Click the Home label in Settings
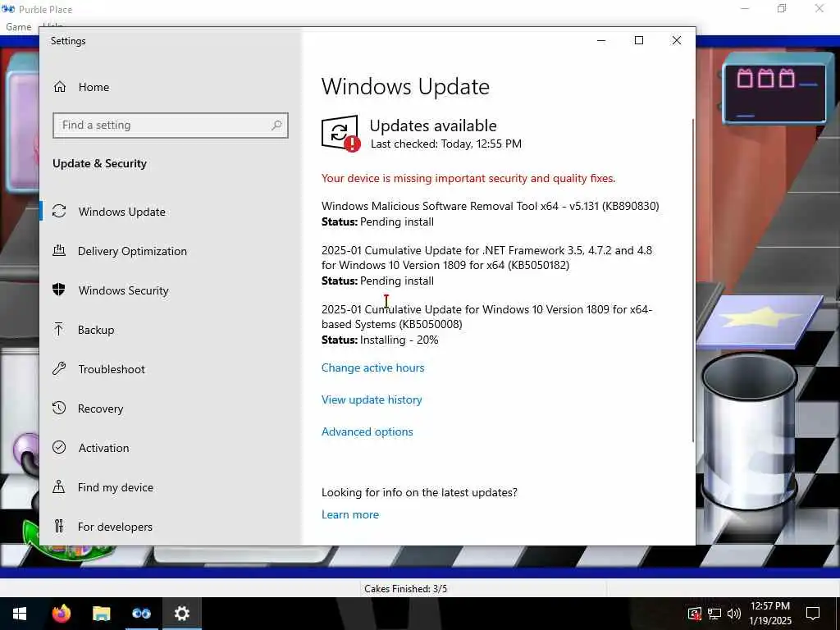The width and height of the screenshot is (840, 630). tap(94, 87)
